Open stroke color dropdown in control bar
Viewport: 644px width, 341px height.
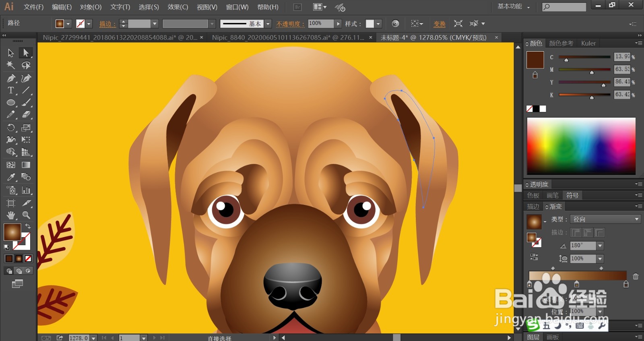(x=89, y=24)
